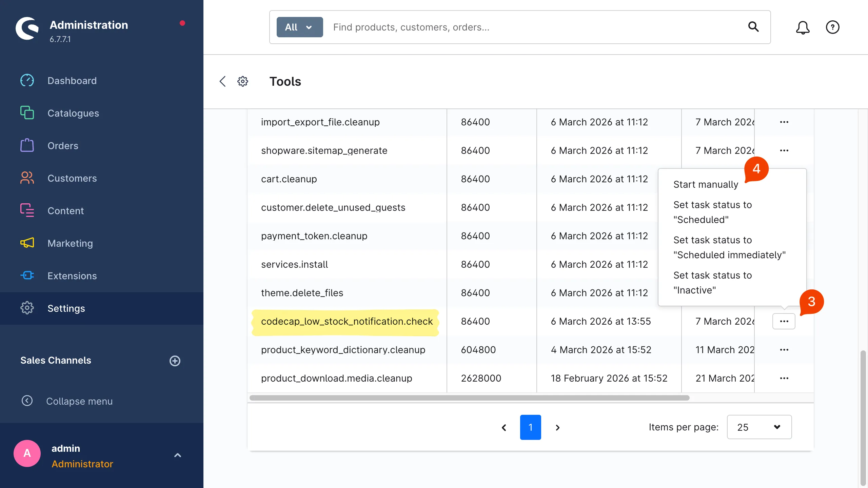Click the search magnifier icon
Image resolution: width=868 pixels, height=488 pixels.
[x=753, y=27]
